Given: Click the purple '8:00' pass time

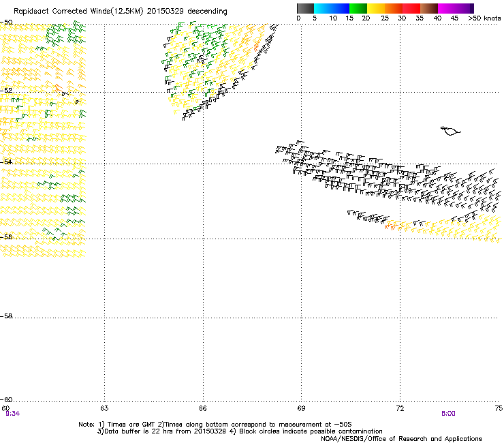Looking at the screenshot, I should point(448,414).
